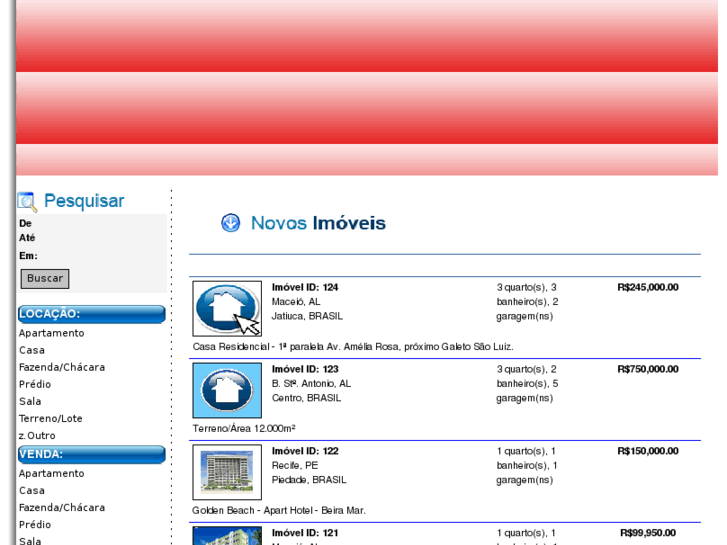The image size is (727, 545).
Task: Open Casa under VENDA
Action: point(32,491)
